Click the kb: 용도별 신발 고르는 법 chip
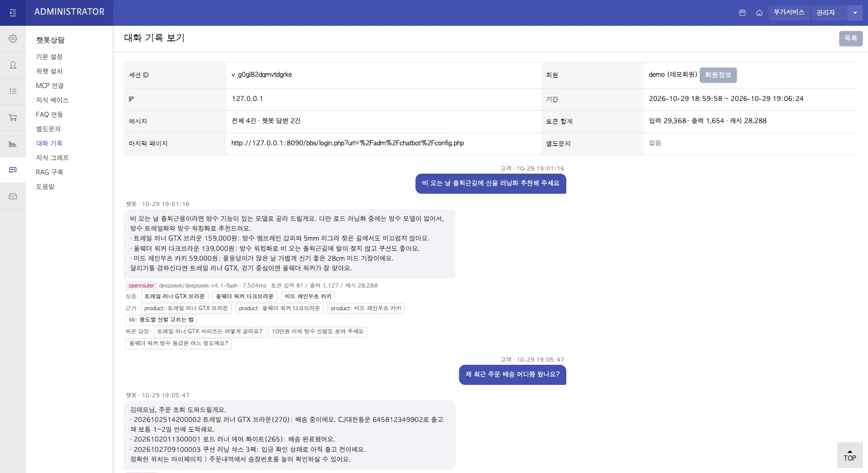The image size is (868, 473). coord(161,320)
